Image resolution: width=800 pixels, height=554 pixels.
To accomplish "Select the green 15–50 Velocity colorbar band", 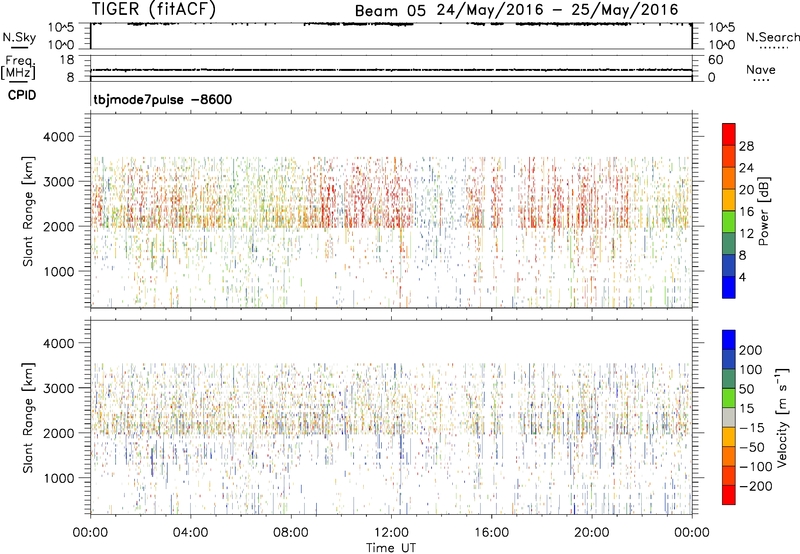I will point(729,398).
